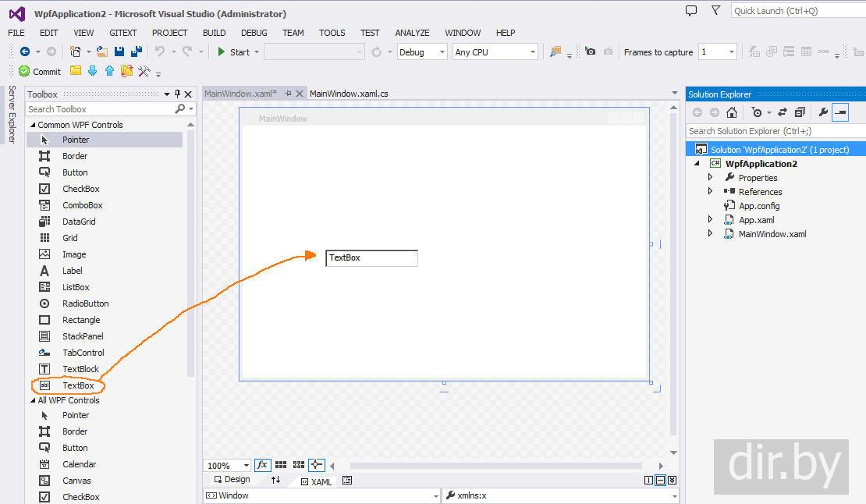This screenshot has width=866, height=504.
Task: Expand the References node in Solution Explorer
Action: click(710, 192)
